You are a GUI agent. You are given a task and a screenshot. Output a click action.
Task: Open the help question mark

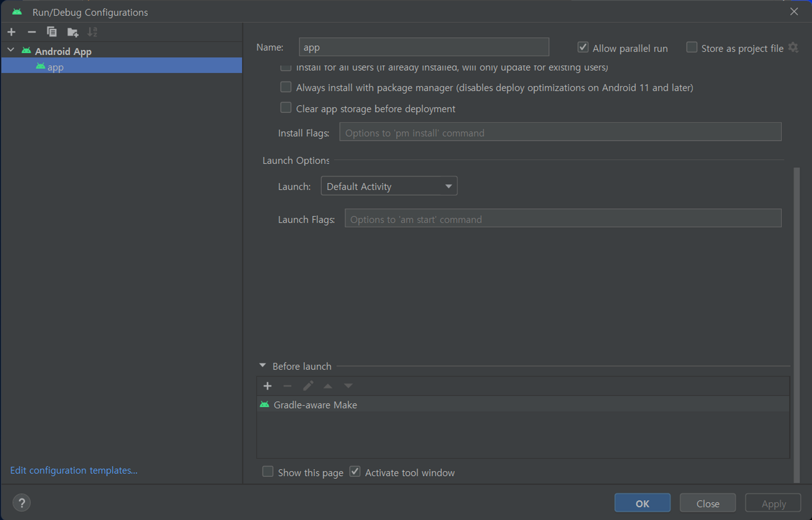(x=22, y=503)
